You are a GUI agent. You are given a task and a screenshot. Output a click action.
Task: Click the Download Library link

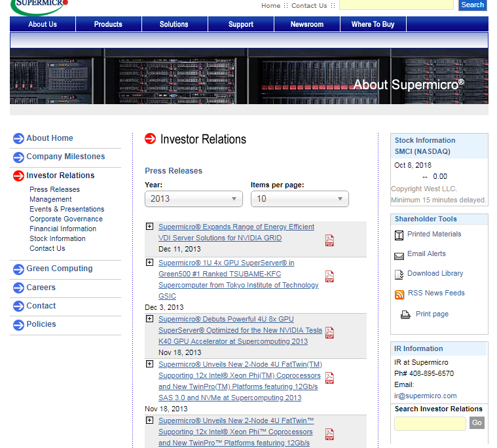(435, 273)
